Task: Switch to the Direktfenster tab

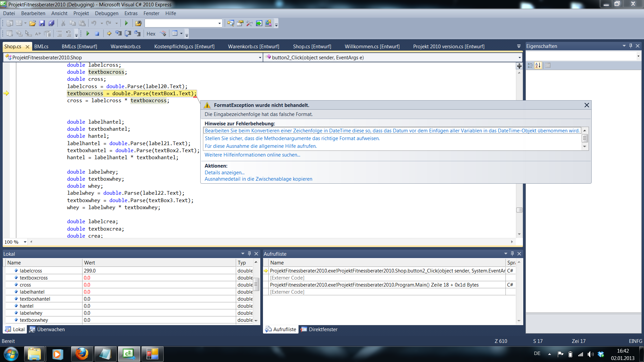Action: click(x=319, y=329)
